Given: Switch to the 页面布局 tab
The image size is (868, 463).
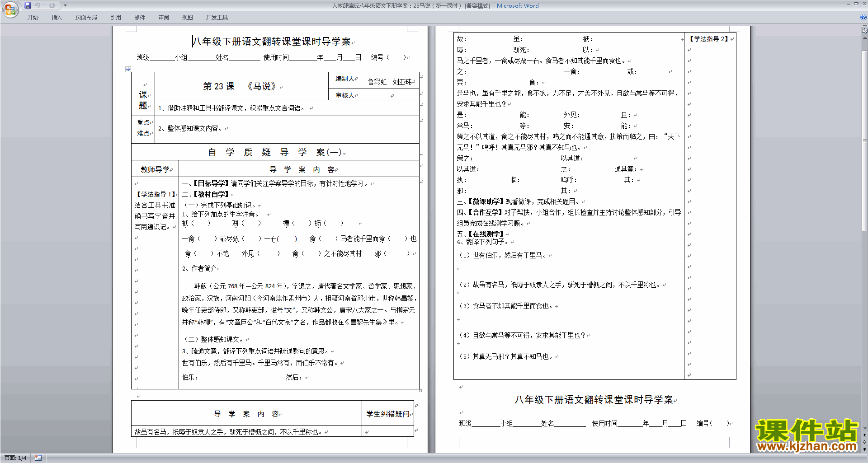Looking at the screenshot, I should pos(86,18).
